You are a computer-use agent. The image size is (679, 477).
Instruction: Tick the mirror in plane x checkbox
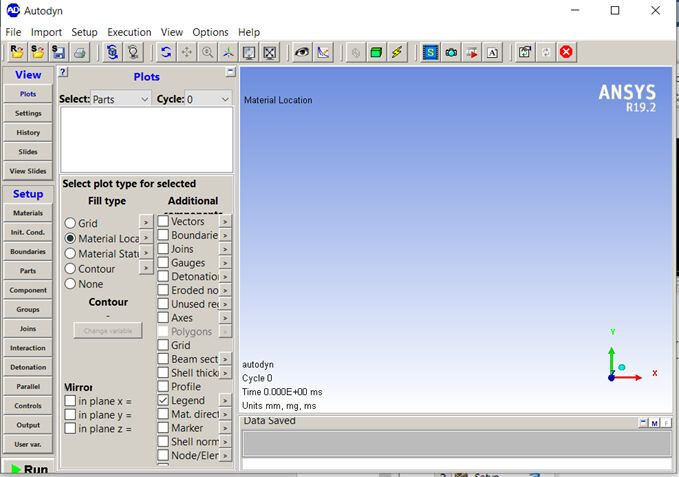pyautogui.click(x=70, y=401)
